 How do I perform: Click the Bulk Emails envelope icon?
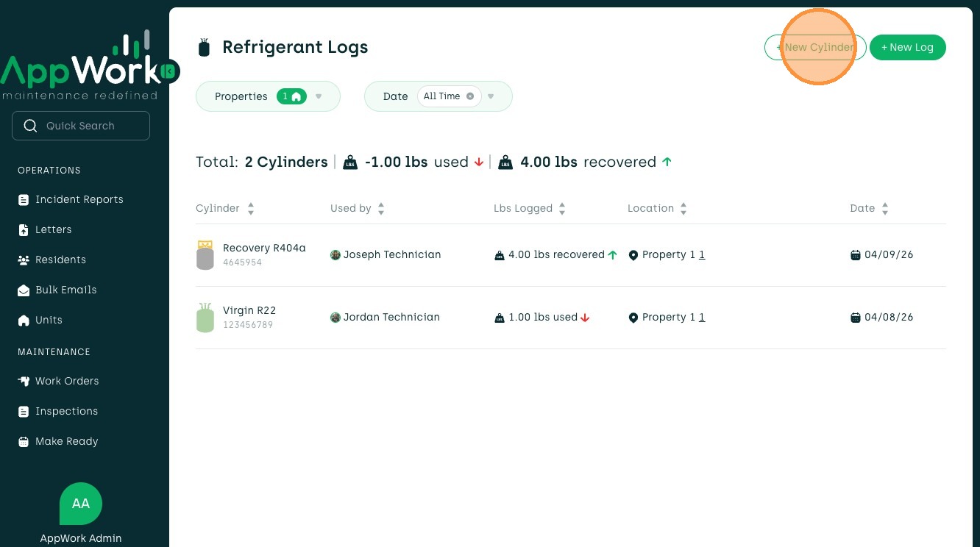click(x=24, y=290)
